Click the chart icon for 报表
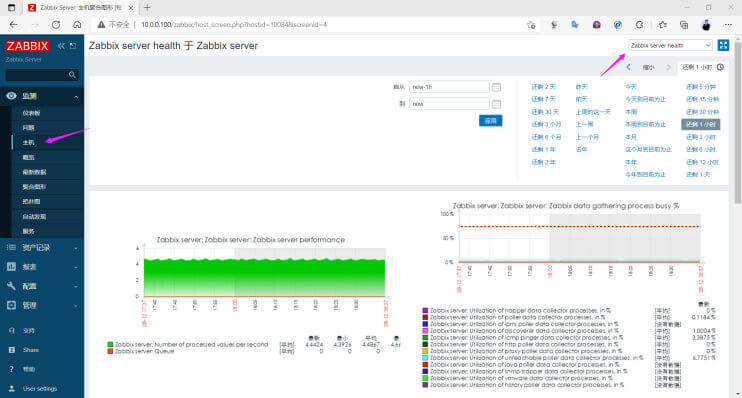Screen dimensions: 742x398 (x=11, y=267)
